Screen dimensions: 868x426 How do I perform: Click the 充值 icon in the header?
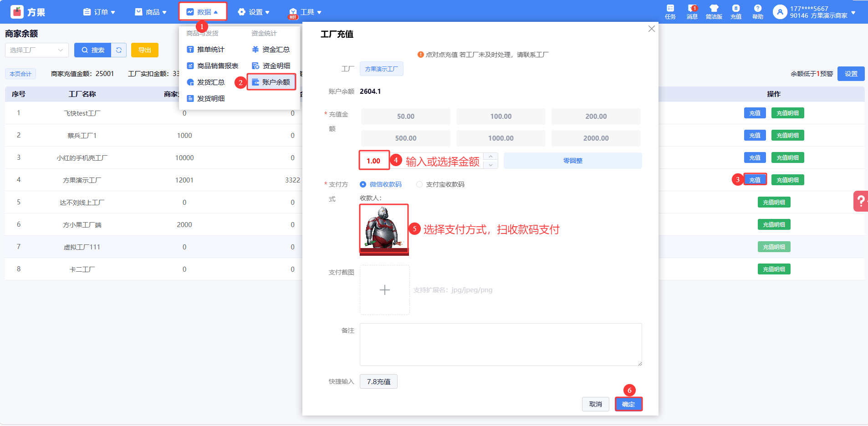point(736,12)
